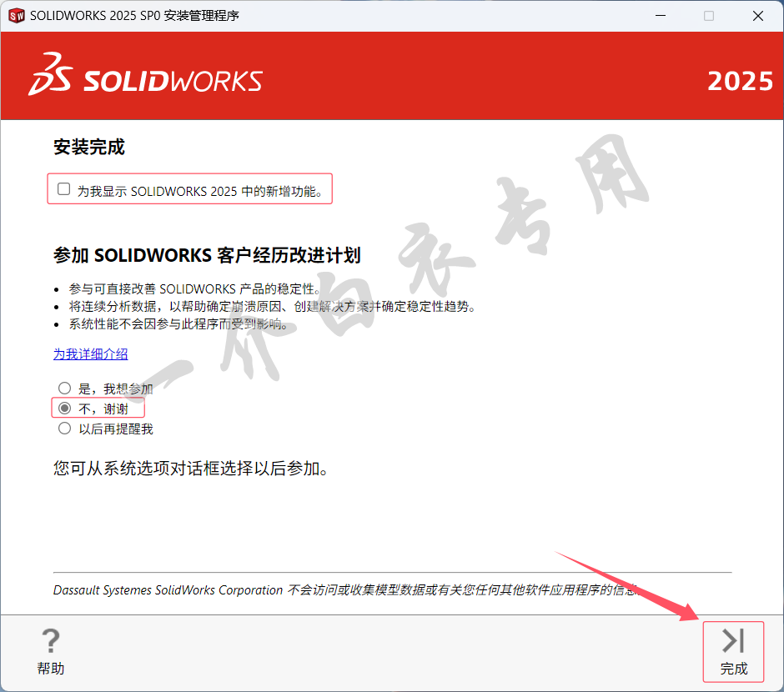Click the SOLIDWORKS logo in red banner

click(145, 74)
